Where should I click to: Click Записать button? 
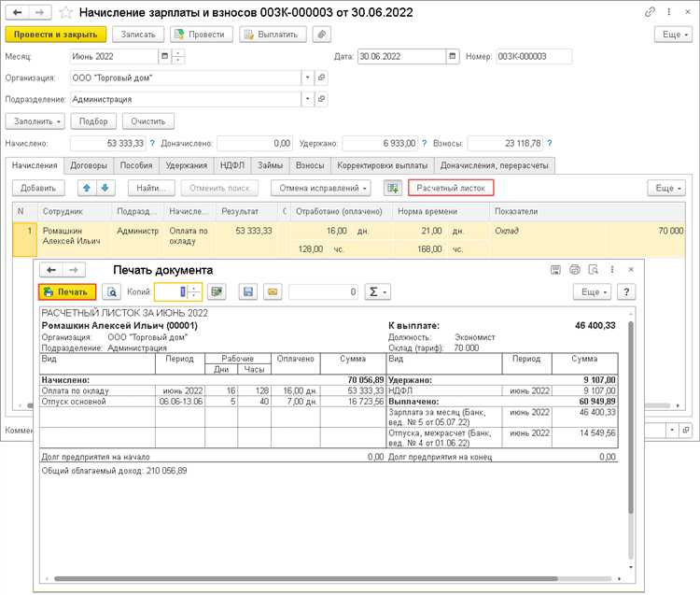138,35
